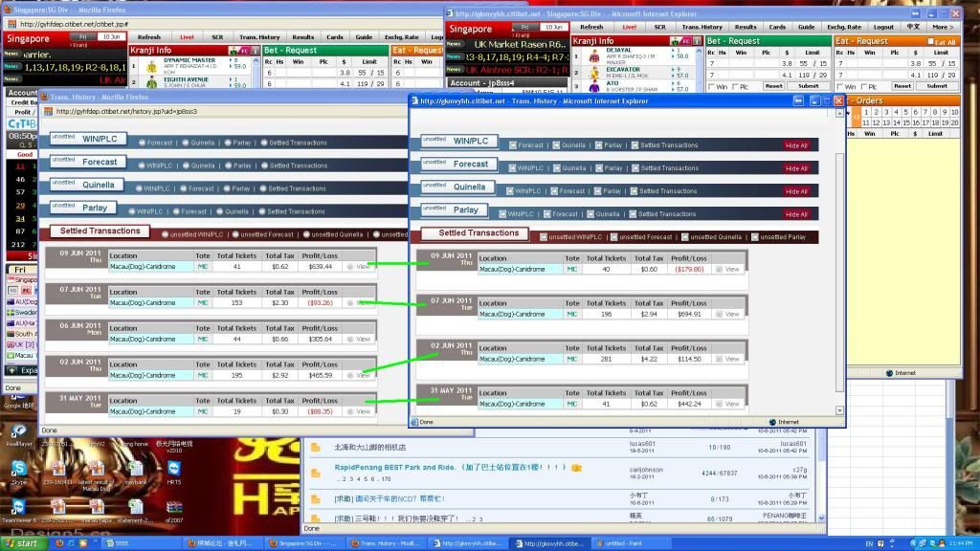Expand the unsettled WIN/PLC section in the Firefox history
Screen dimensions: 980x551
click(x=88, y=139)
